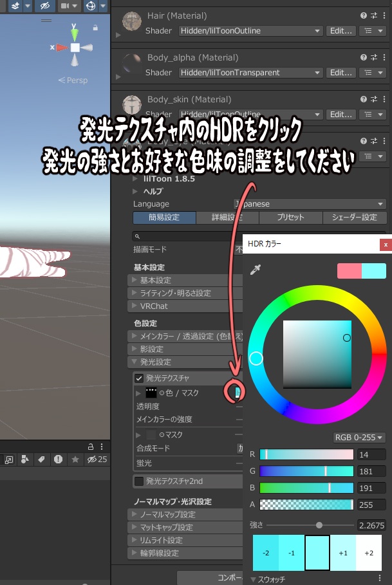Image resolution: width=392 pixels, height=585 pixels.
Task: Switch to the 簡易設定 tab
Action: pos(165,217)
